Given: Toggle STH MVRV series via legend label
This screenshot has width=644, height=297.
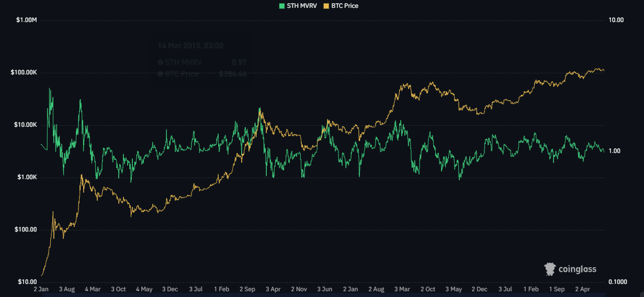Looking at the screenshot, I should [302, 6].
